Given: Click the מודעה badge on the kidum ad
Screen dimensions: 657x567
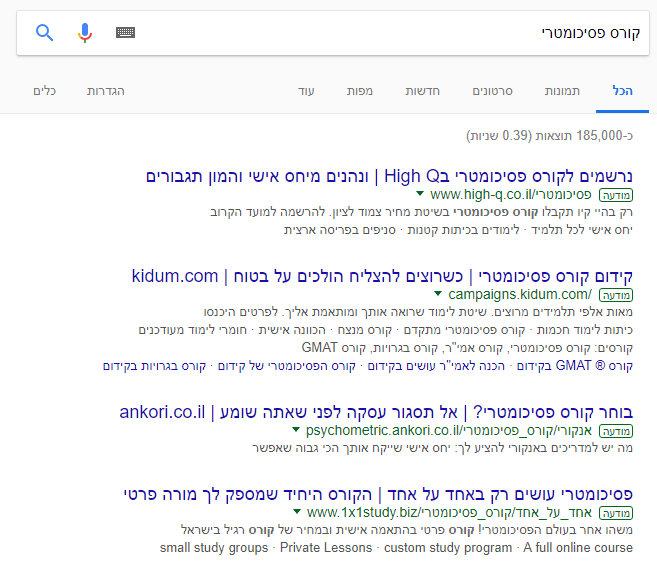Looking at the screenshot, I should [616, 295].
